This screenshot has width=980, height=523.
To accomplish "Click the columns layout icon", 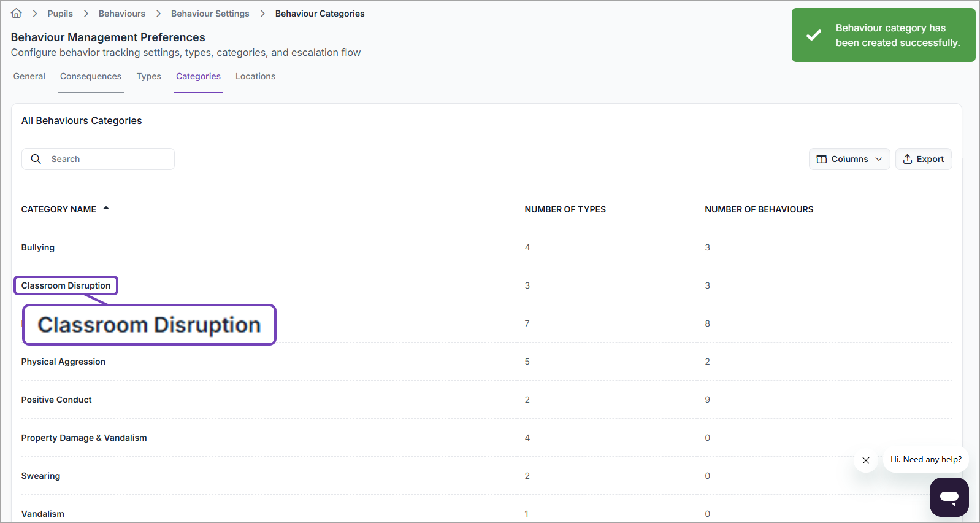I will (822, 159).
